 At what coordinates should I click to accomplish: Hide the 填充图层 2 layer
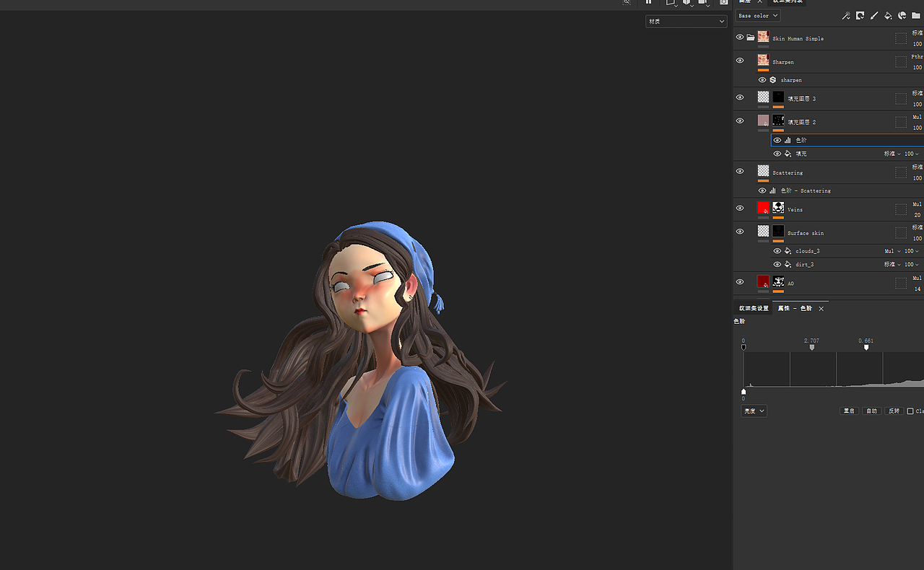739,120
